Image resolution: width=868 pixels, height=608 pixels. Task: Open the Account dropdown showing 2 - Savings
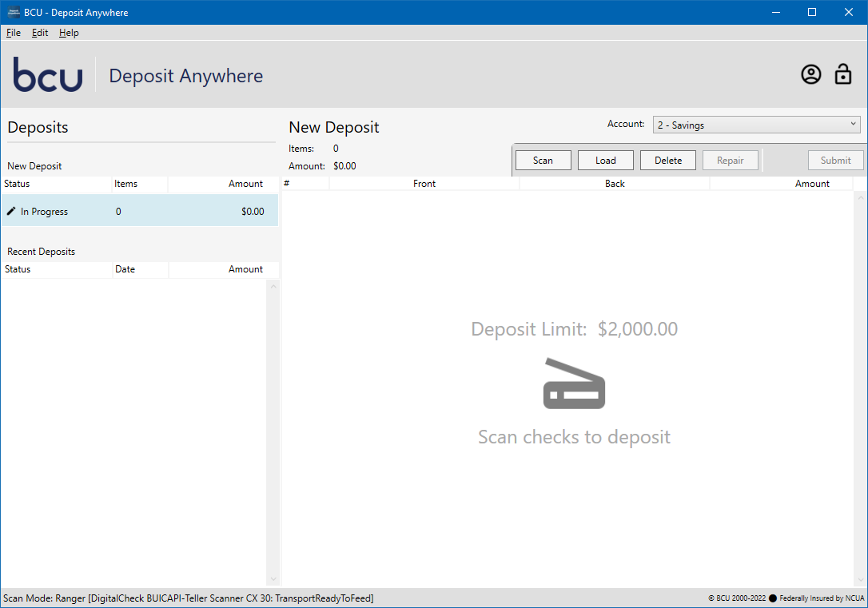coord(757,125)
